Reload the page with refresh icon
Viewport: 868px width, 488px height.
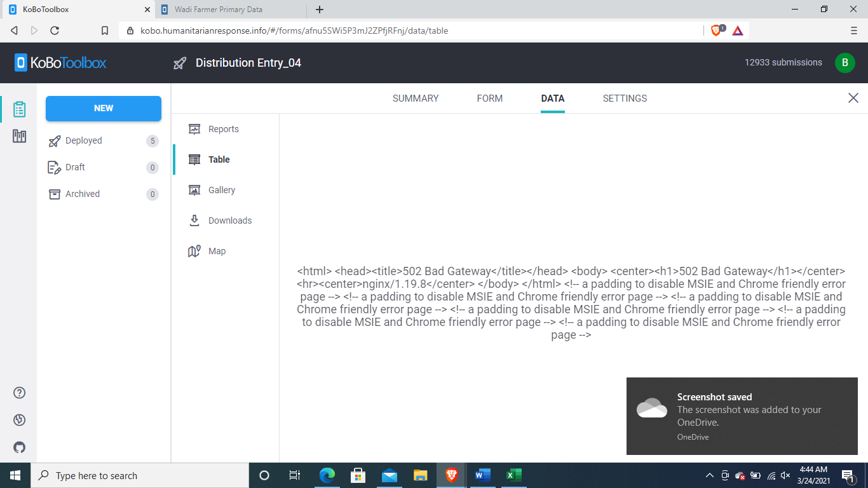pyautogui.click(x=55, y=30)
